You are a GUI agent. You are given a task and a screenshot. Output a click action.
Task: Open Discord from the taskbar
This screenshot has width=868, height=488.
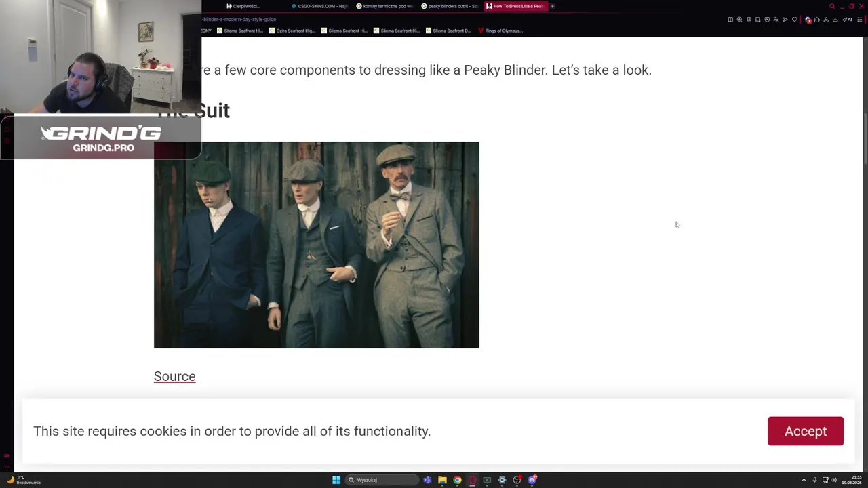[532, 480]
